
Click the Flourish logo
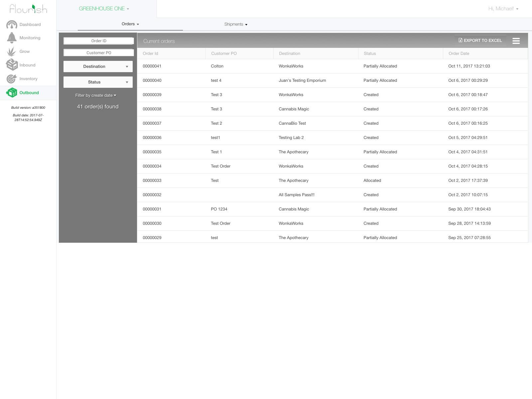tap(28, 9)
